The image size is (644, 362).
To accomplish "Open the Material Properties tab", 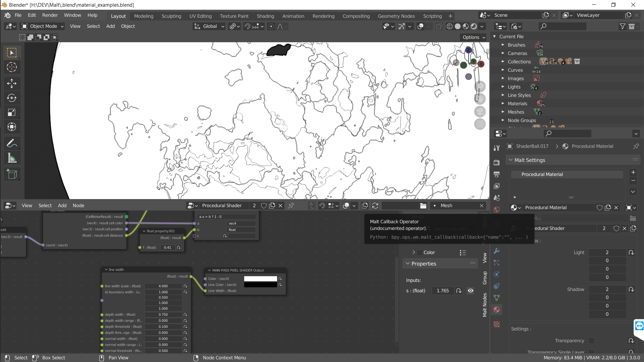I will click(496, 309).
